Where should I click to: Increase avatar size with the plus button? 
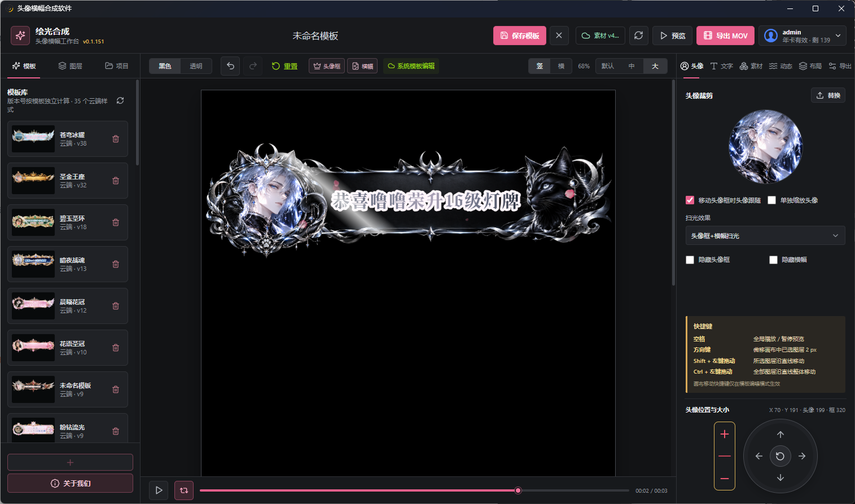click(x=725, y=434)
